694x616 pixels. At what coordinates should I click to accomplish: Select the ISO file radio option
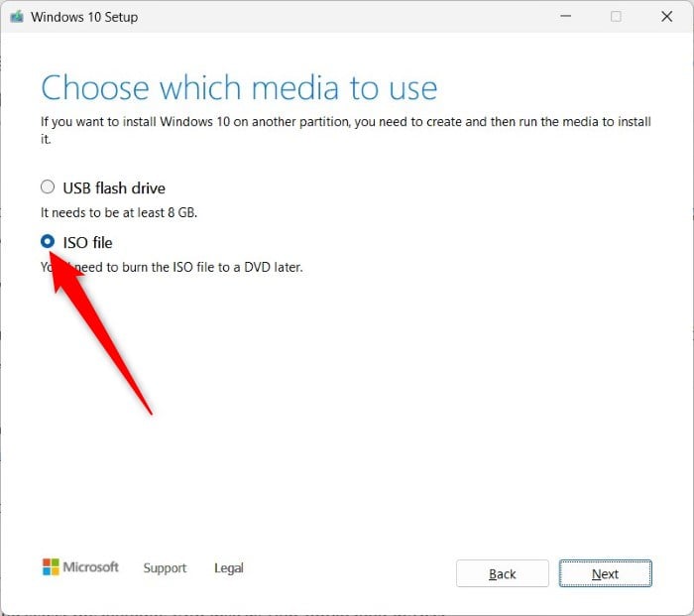pos(48,242)
